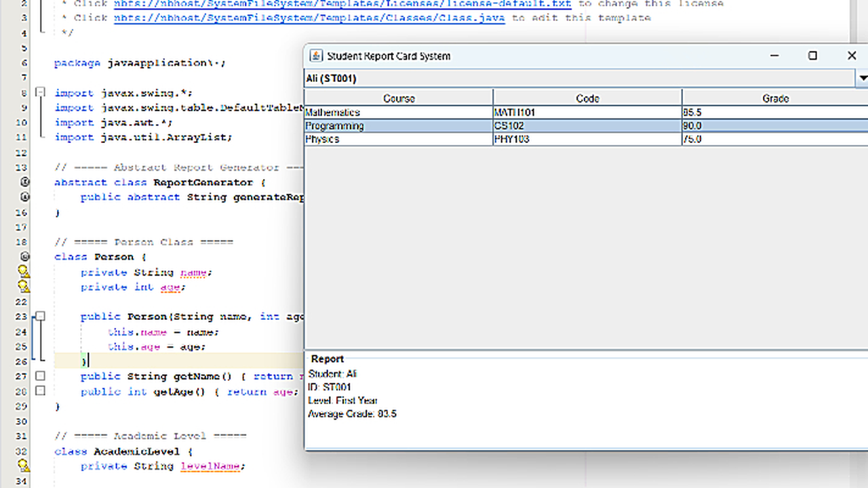The image size is (868, 488).
Task: Collapse the getName method fold marker
Action: coord(40,375)
